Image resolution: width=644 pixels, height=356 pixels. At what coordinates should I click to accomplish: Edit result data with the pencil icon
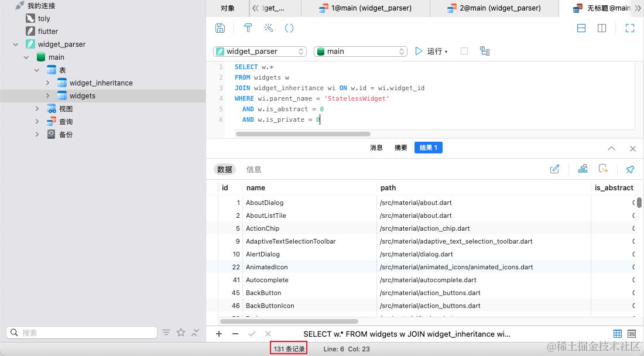(x=554, y=169)
